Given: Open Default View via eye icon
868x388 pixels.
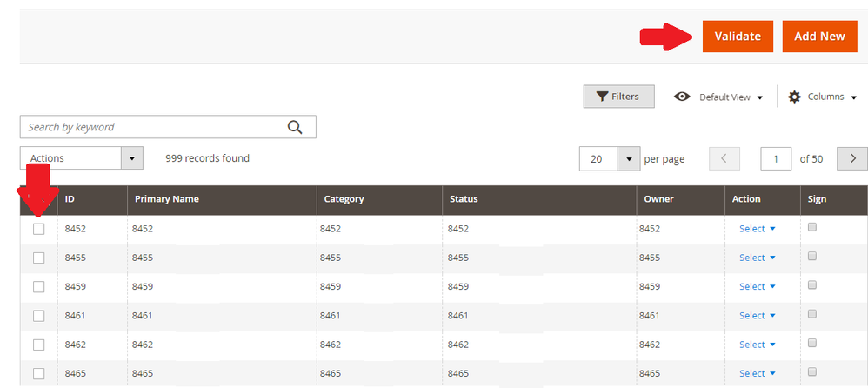Looking at the screenshot, I should [683, 97].
